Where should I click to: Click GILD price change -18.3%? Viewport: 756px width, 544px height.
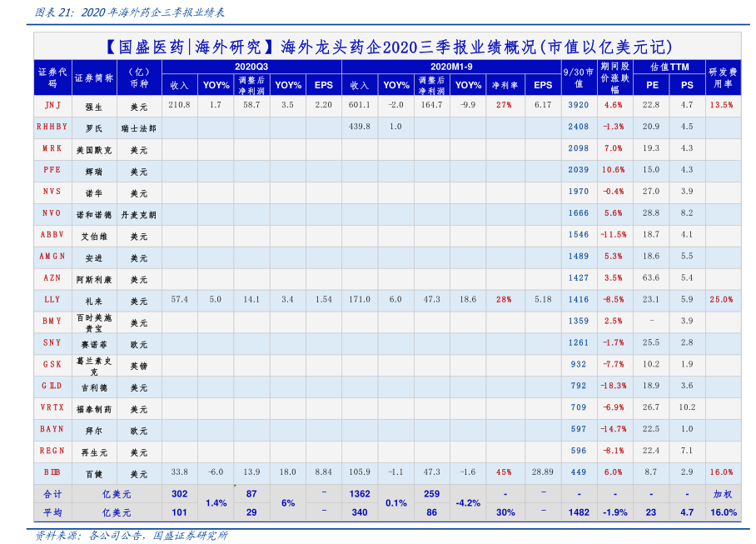point(614,386)
